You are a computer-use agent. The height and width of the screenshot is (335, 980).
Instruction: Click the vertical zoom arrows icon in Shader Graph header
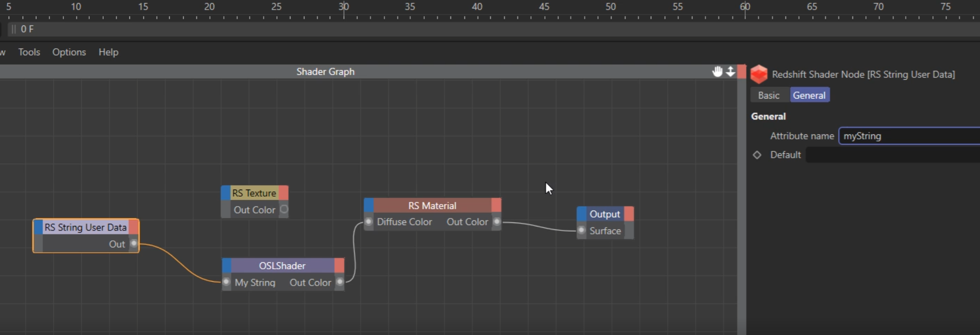pos(731,71)
